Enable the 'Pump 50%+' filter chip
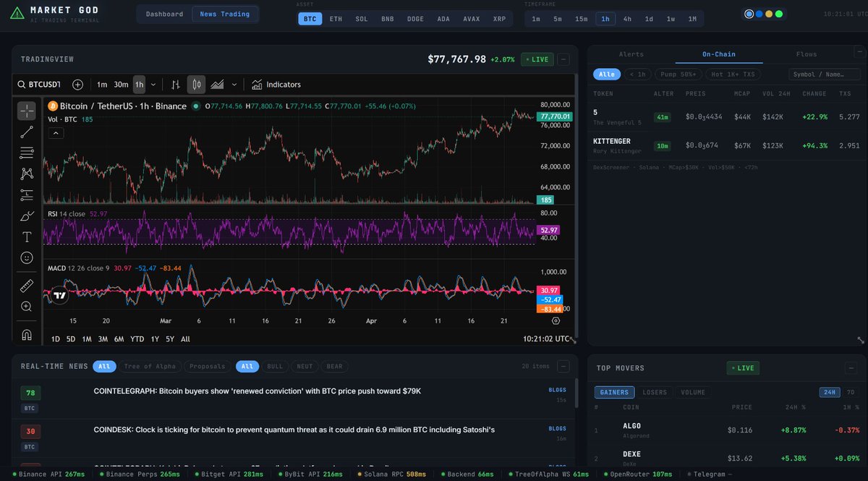This screenshot has width=868, height=481. click(x=678, y=75)
